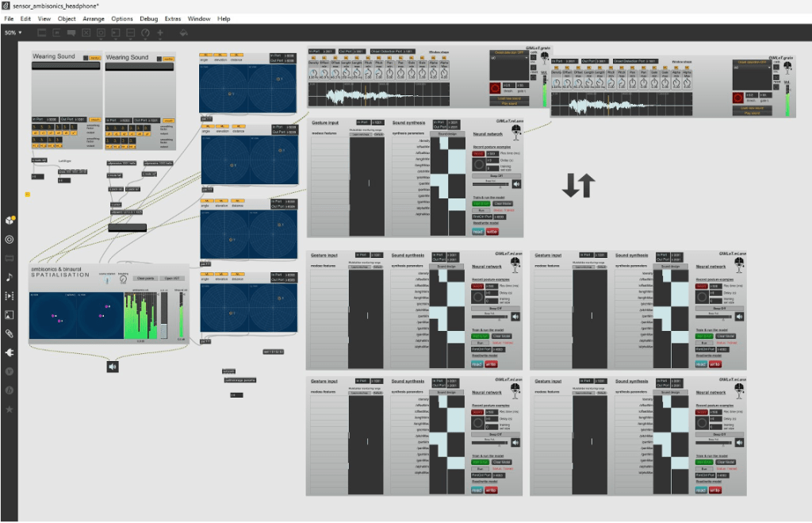Open the 50% zoom level dropdown
812x523 pixels.
pyautogui.click(x=13, y=33)
